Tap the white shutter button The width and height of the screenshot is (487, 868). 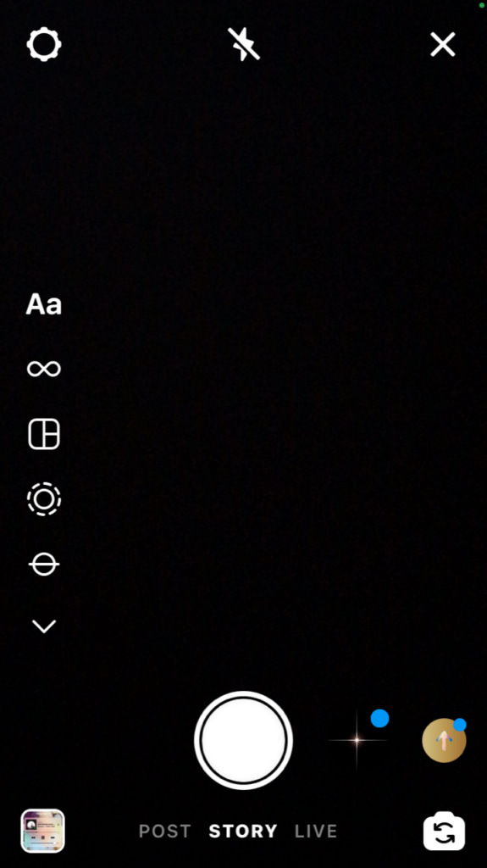click(244, 741)
